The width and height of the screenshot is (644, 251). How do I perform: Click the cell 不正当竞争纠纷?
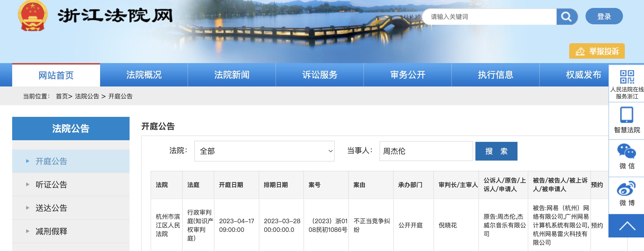click(372, 225)
